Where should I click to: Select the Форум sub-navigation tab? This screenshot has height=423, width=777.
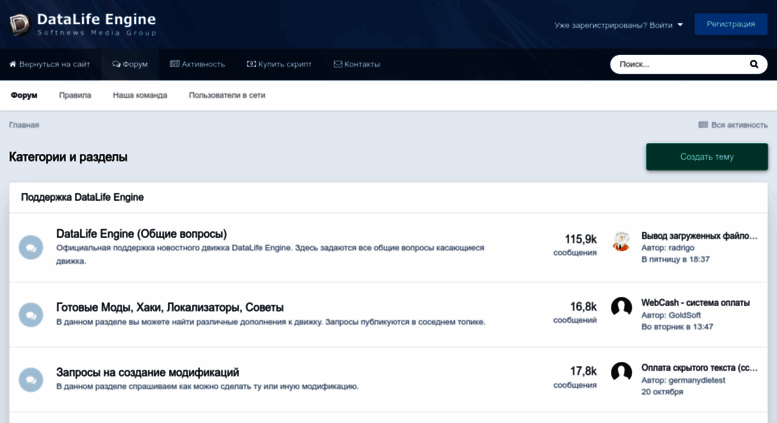click(24, 95)
